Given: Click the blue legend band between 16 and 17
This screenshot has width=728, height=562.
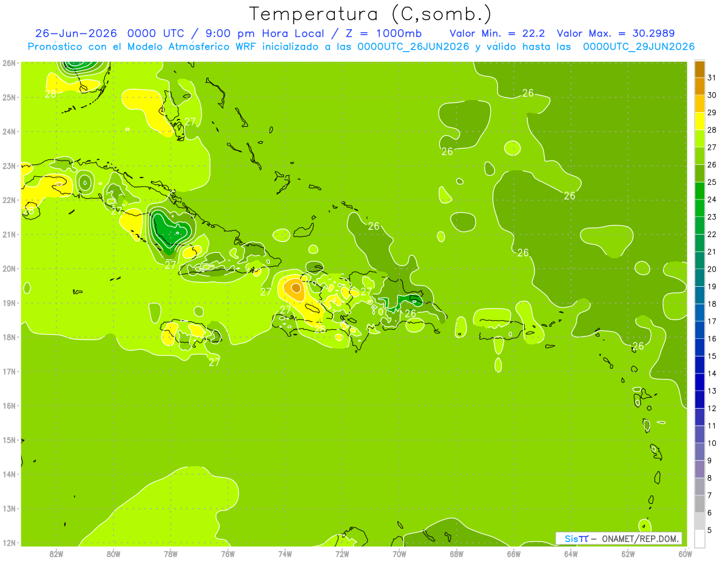Looking at the screenshot, I should coord(699,330).
